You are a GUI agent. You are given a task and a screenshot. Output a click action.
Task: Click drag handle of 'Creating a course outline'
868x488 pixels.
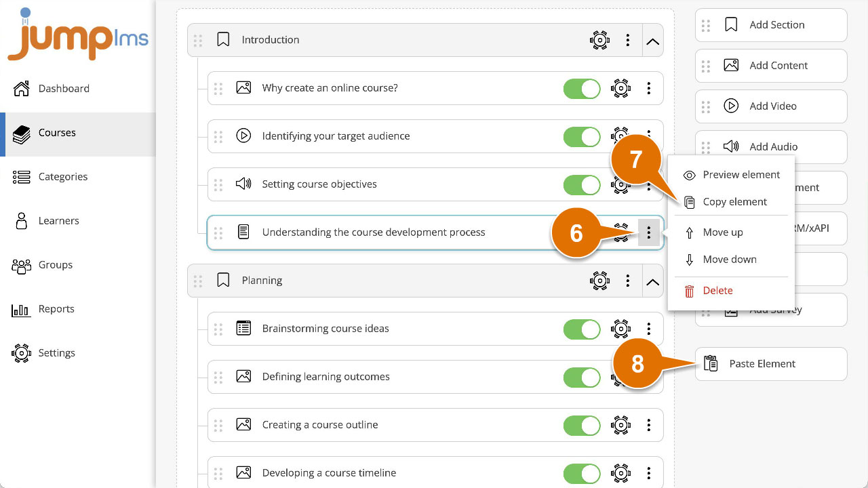(218, 425)
